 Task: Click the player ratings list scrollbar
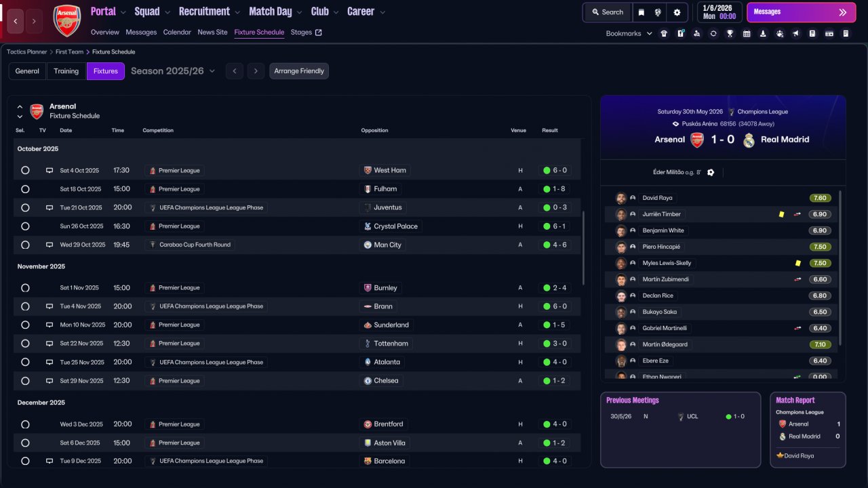(x=840, y=268)
